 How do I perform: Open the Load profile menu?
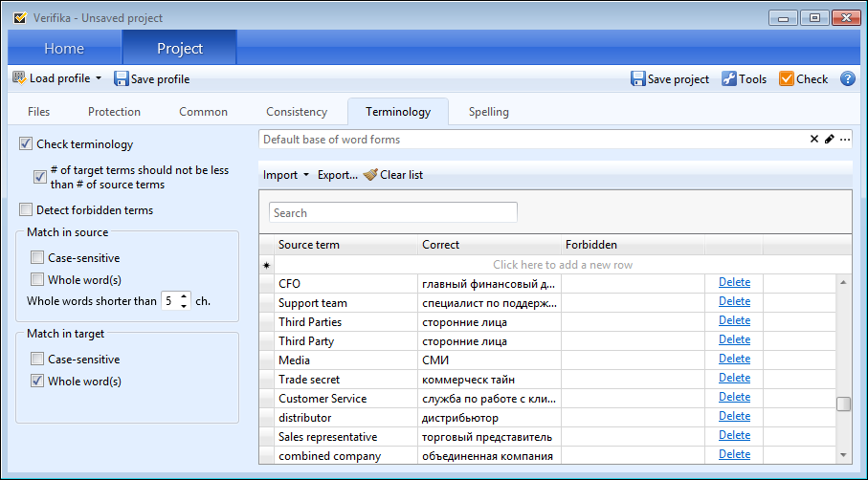tap(57, 78)
